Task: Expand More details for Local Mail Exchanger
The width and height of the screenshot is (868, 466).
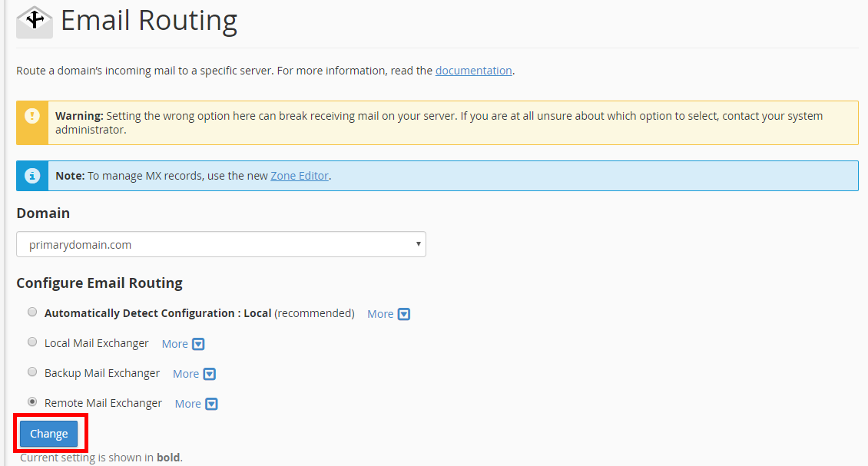Action: pos(175,344)
